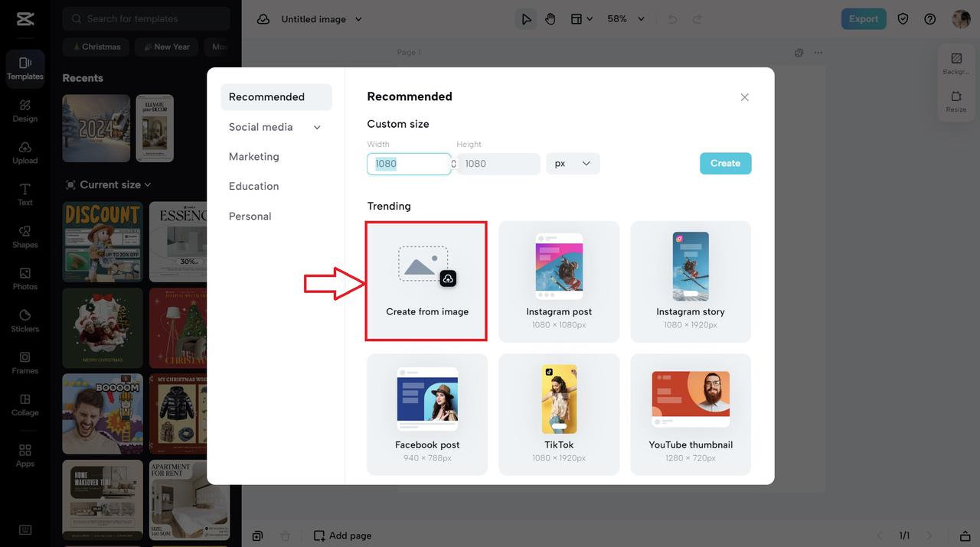
Task: Open the DISCOUNT template thumbnail
Action: click(x=103, y=242)
